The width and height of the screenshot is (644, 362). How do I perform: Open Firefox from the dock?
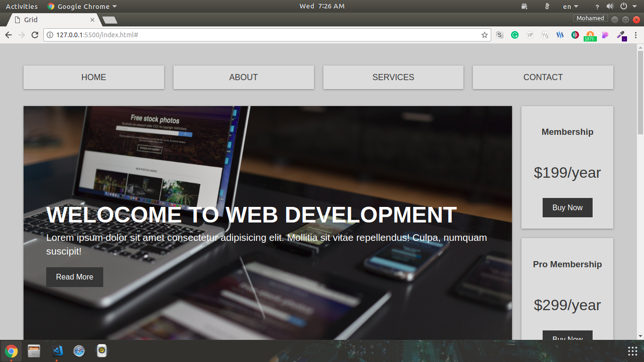79,351
